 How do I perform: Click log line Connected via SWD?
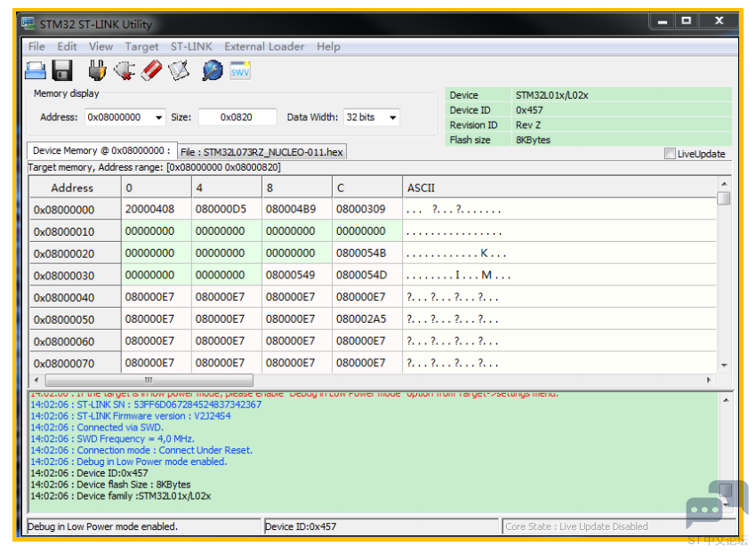[97, 428]
